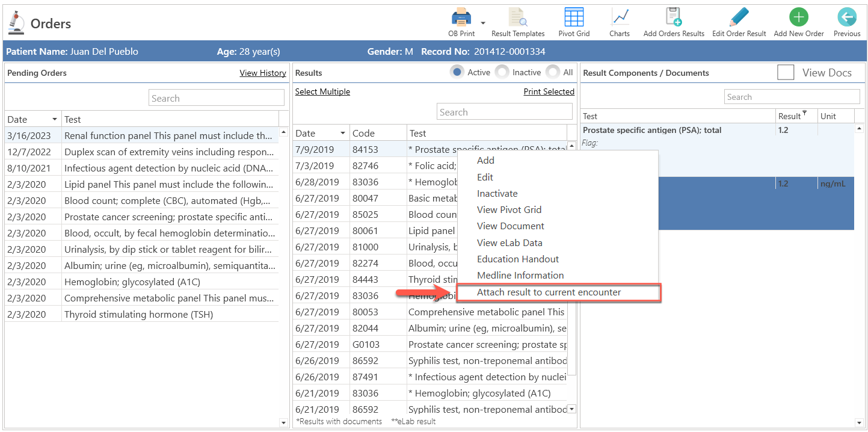Click the Results Code column header

pyautogui.click(x=378, y=133)
